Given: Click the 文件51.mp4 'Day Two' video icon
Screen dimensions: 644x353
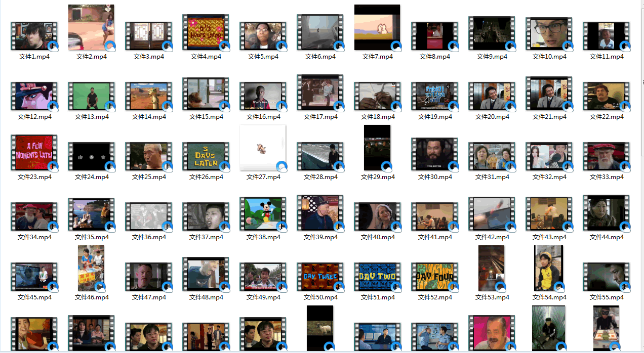Looking at the screenshot, I should (x=377, y=276).
